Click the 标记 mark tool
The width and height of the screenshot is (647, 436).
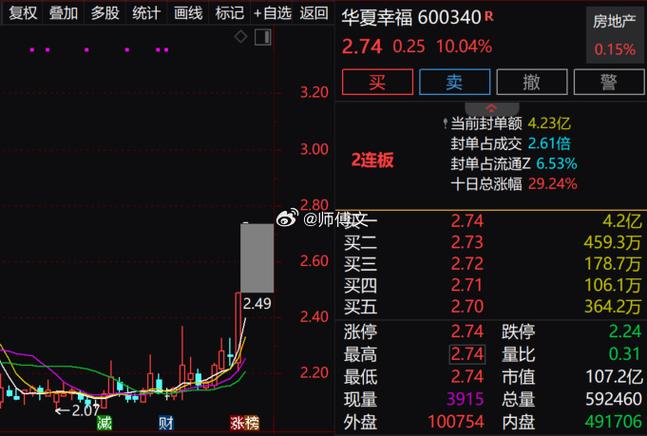point(229,13)
